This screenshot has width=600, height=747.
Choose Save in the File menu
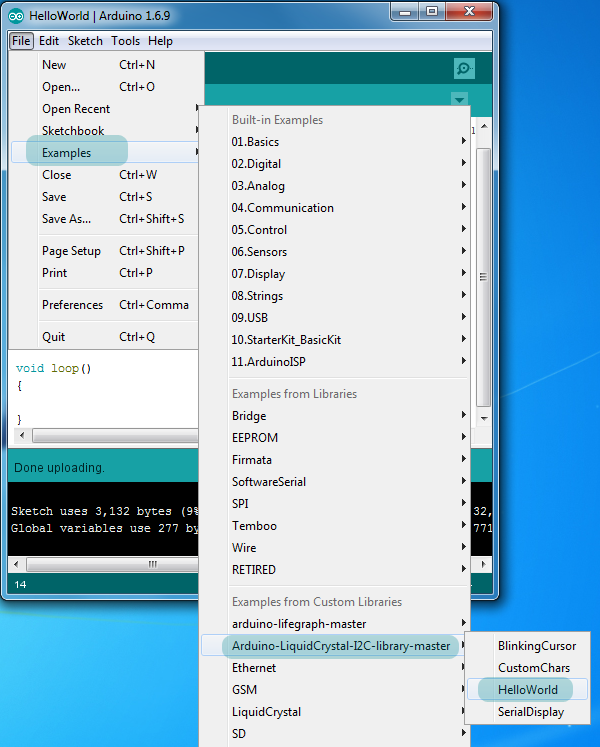click(105, 197)
